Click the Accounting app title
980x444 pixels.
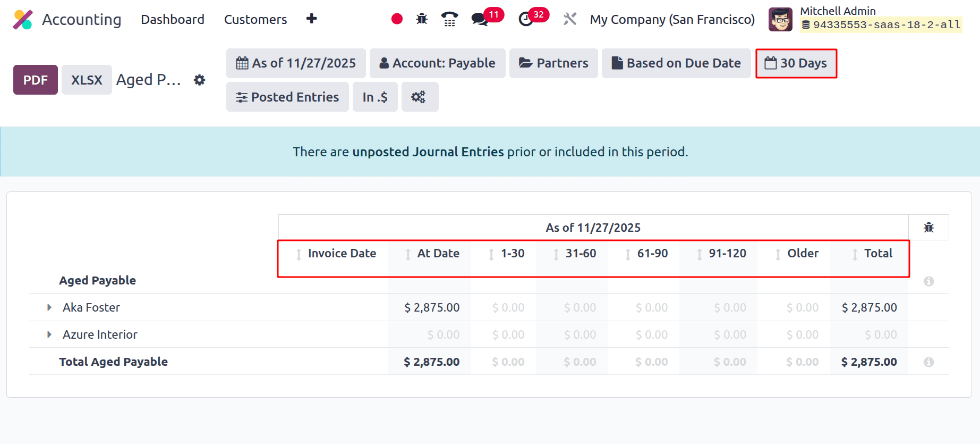tap(82, 20)
